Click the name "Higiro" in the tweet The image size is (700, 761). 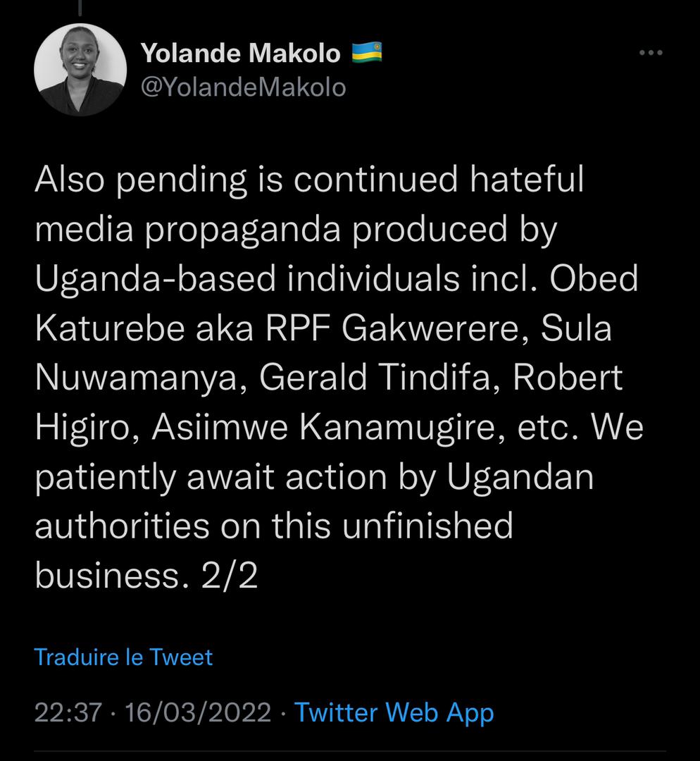[x=82, y=427]
